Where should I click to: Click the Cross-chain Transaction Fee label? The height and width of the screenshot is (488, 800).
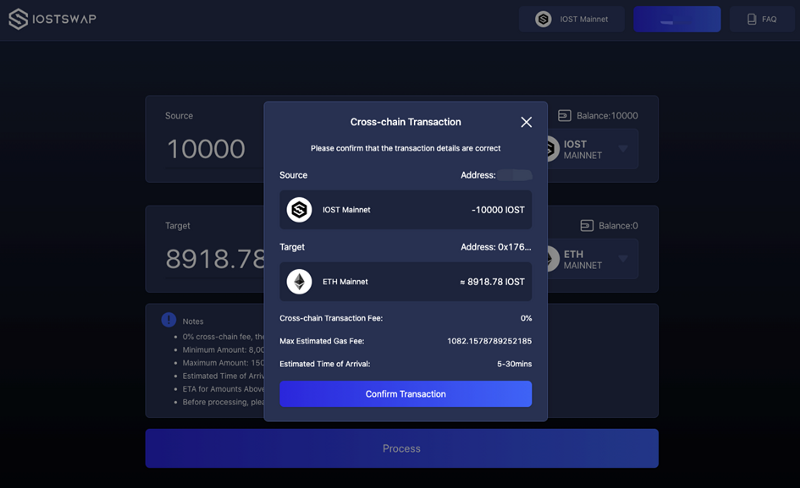click(x=331, y=318)
